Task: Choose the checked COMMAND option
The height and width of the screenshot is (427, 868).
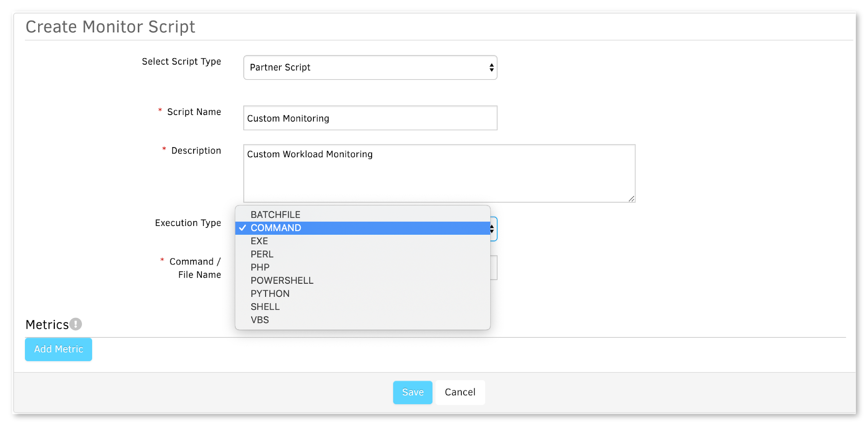Action: [362, 228]
